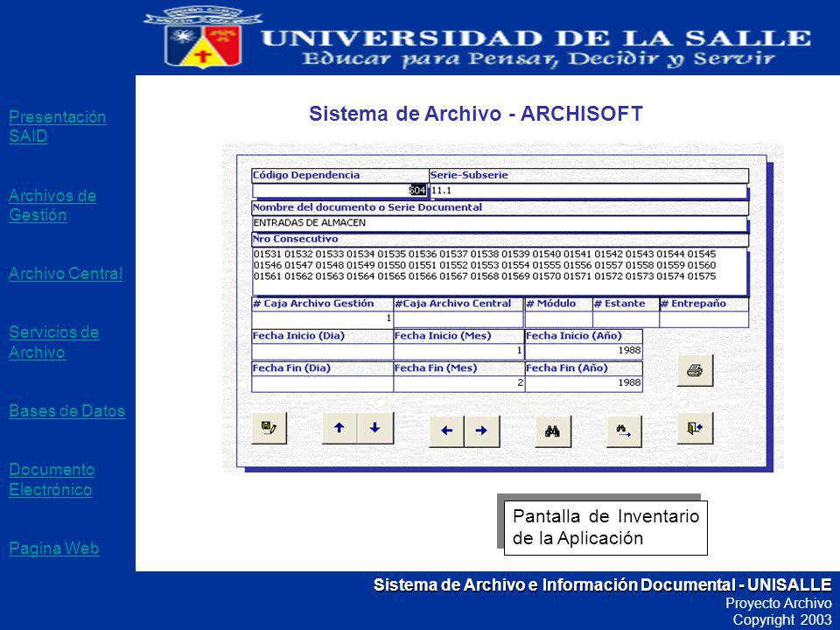Click the find next binoculars arrow icon
This screenshot has width=840, height=630.
click(x=624, y=430)
